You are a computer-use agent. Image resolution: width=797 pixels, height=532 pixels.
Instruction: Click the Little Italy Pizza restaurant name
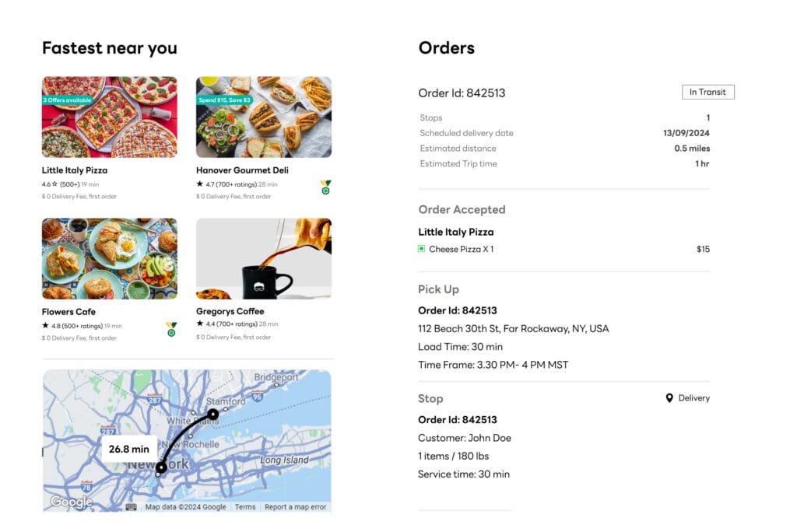pos(75,170)
